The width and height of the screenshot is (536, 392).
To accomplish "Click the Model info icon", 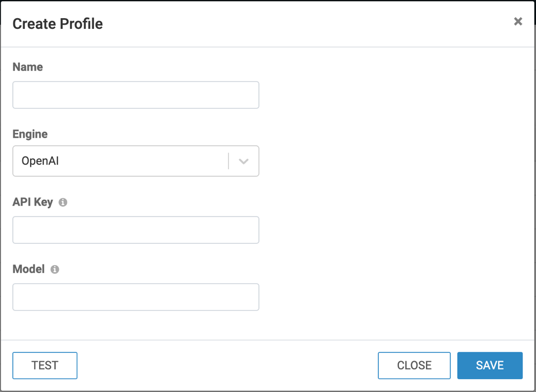I will tap(55, 269).
